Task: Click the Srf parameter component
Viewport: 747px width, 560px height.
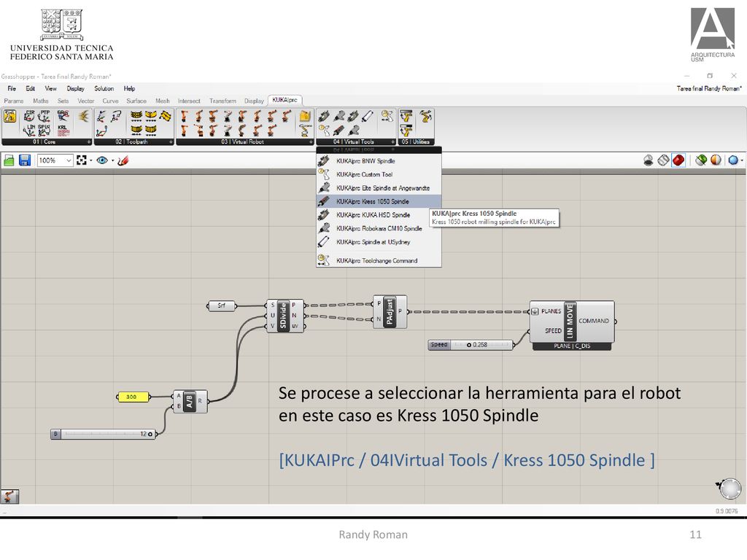Action: click(222, 306)
